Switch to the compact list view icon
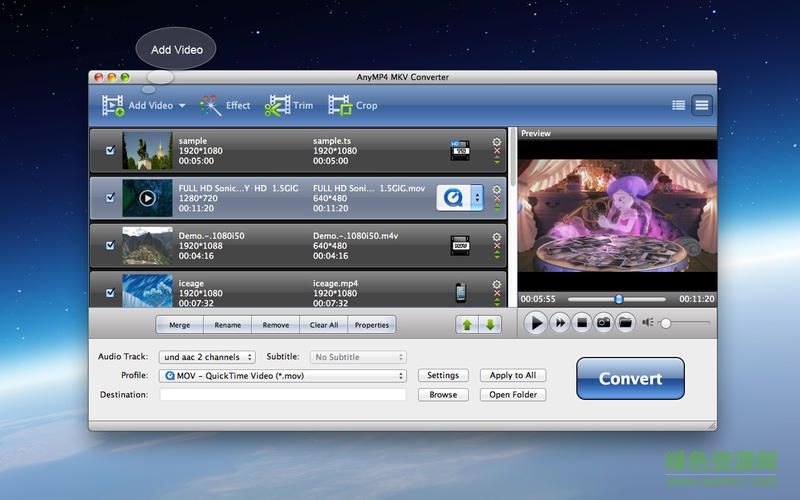 (679, 105)
